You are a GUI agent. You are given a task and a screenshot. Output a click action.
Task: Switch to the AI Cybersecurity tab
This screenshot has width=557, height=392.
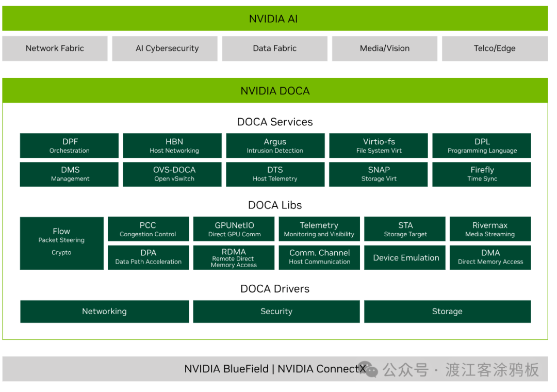click(x=165, y=48)
